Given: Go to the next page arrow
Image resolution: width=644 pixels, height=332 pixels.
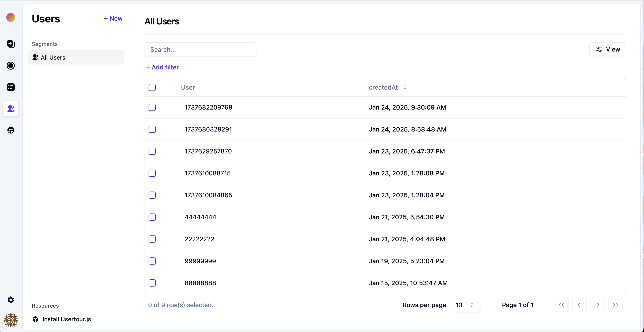Looking at the screenshot, I should coord(597,305).
